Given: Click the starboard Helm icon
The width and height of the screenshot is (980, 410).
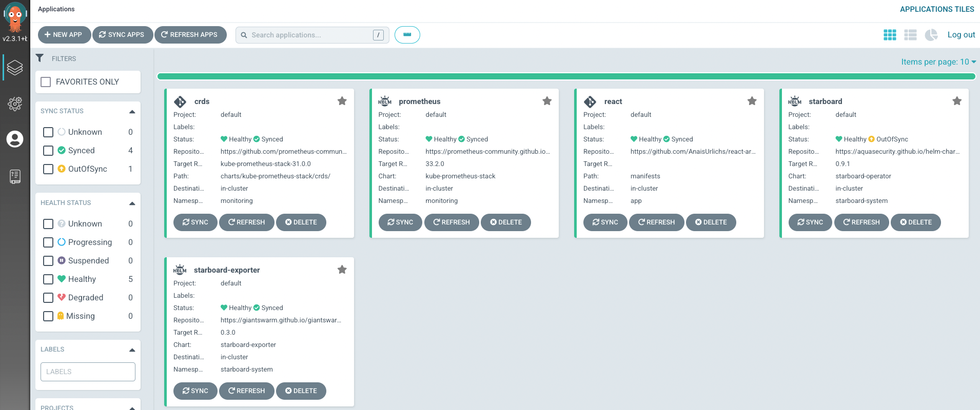Looking at the screenshot, I should point(795,101).
